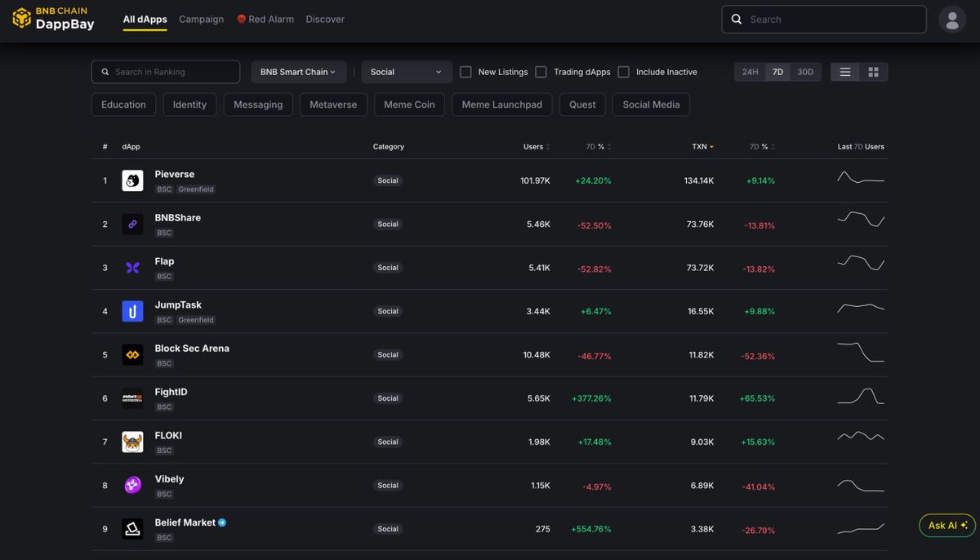Click the -41.04% value for Vibely

coord(759,487)
